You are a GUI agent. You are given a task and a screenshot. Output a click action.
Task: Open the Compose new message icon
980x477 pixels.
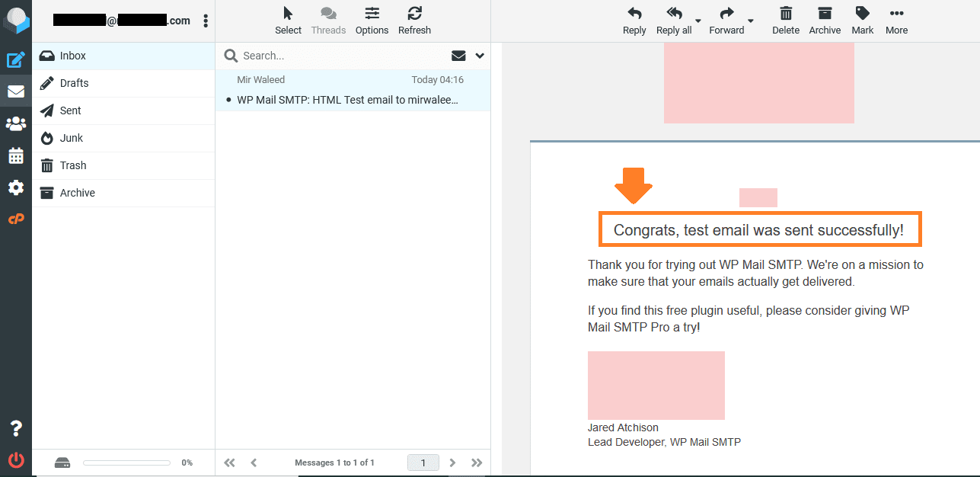point(16,60)
